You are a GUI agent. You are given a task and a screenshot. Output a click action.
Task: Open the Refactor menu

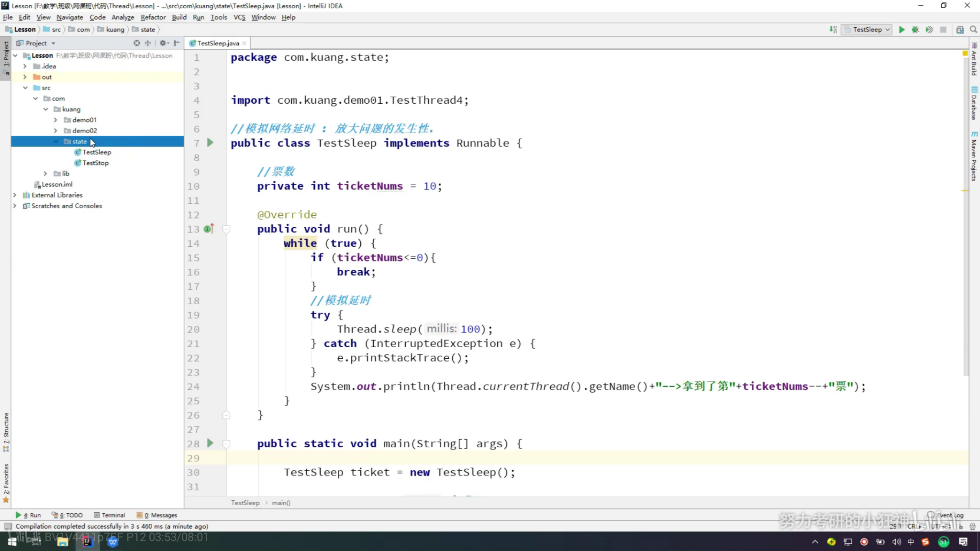(153, 17)
